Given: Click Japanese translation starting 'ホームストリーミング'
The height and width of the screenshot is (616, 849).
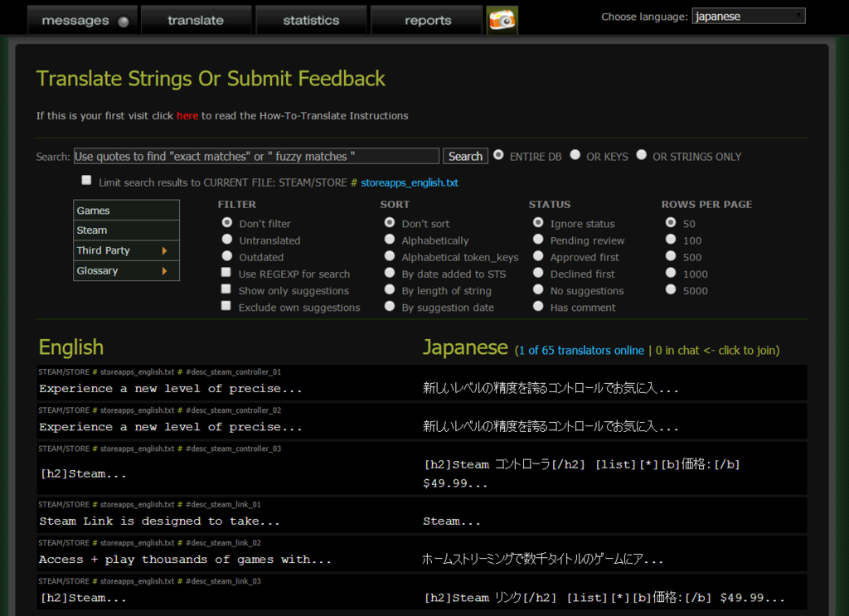Looking at the screenshot, I should coord(542,559).
